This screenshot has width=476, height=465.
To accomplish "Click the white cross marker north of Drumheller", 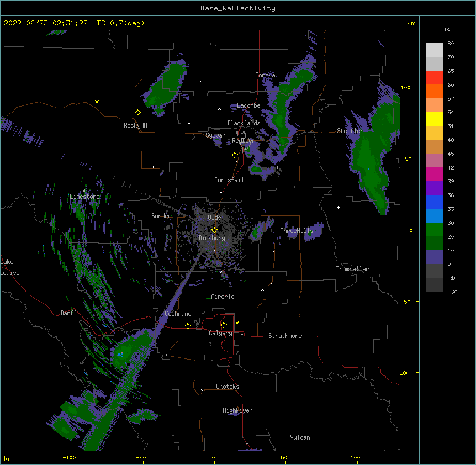I will click(338, 207).
